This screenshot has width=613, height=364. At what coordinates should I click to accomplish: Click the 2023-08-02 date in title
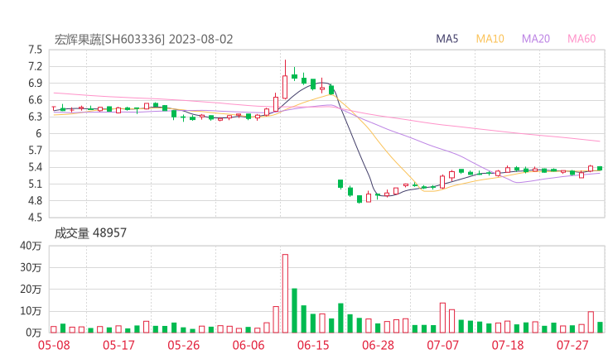click(x=200, y=39)
